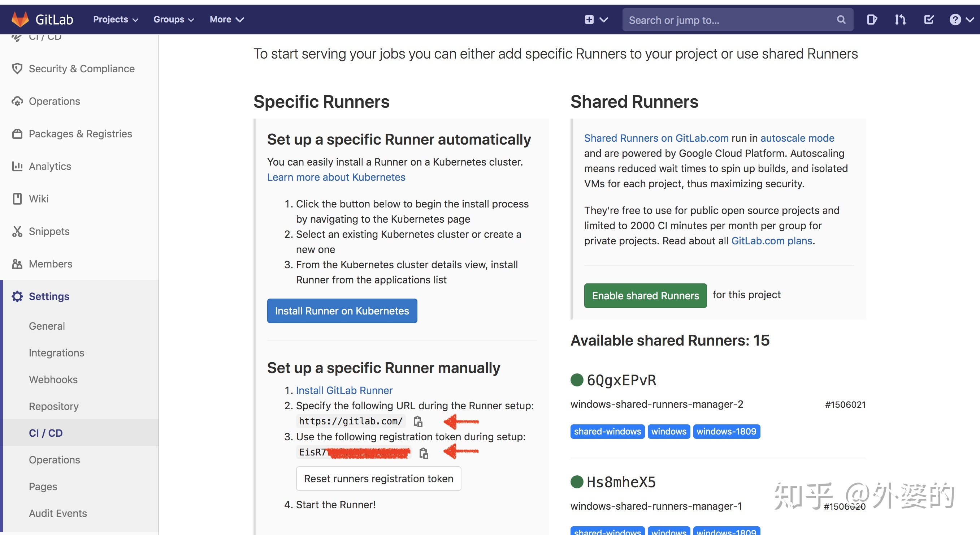The width and height of the screenshot is (980, 535).
Task: Click the Members icon in sidebar
Action: [x=17, y=264]
